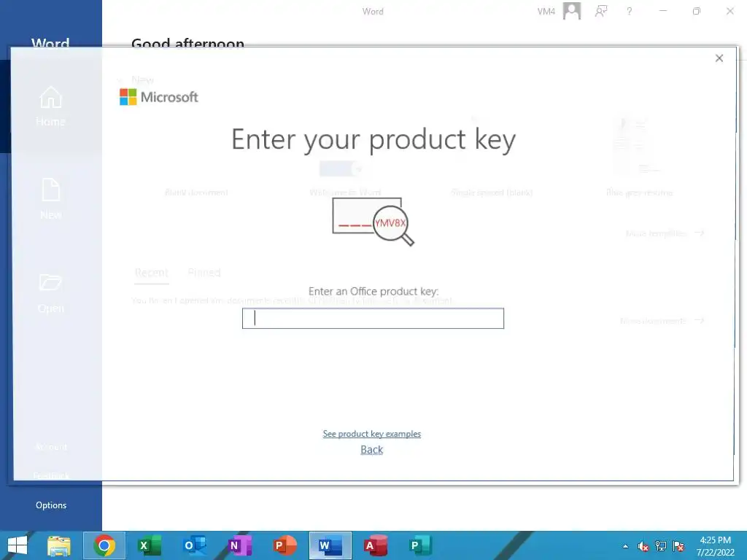Launch Access from the taskbar
Image resolution: width=747 pixels, height=560 pixels.
click(x=376, y=545)
